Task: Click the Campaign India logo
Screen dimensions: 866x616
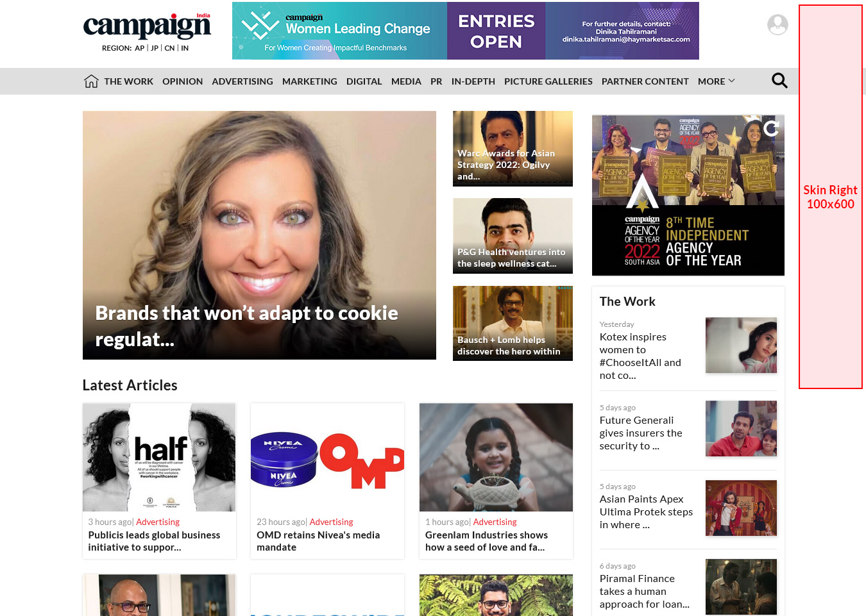Action: click(x=147, y=26)
